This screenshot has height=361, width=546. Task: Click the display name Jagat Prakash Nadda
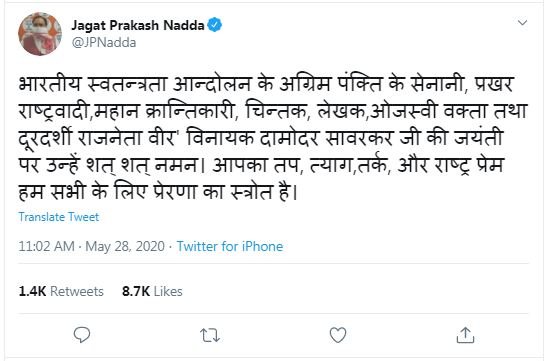click(x=138, y=25)
